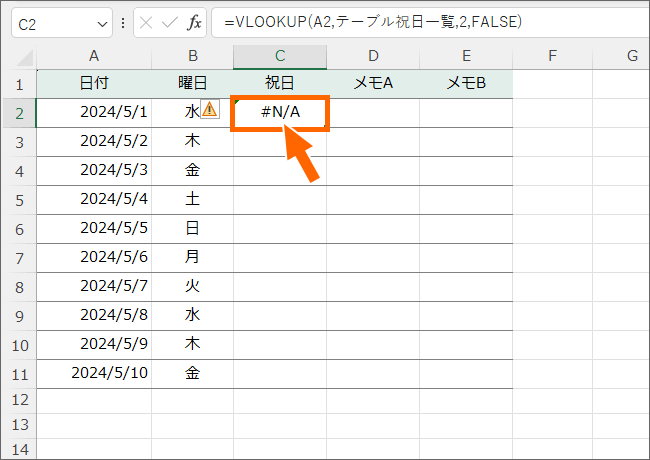This screenshot has width=650, height=460.
Task: Select column B header
Action: (x=193, y=56)
